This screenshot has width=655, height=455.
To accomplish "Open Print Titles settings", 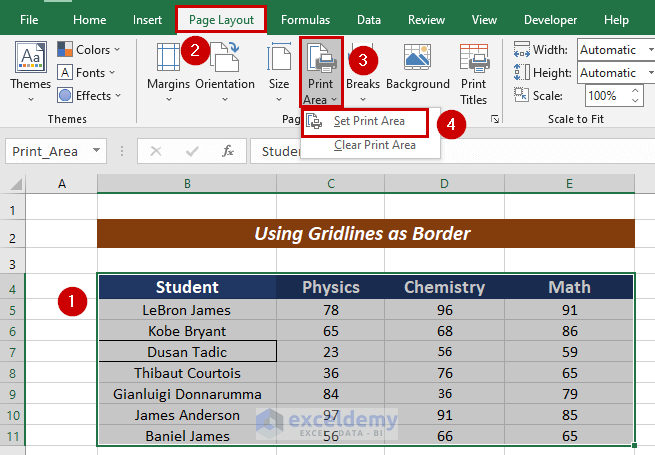I will (x=474, y=74).
